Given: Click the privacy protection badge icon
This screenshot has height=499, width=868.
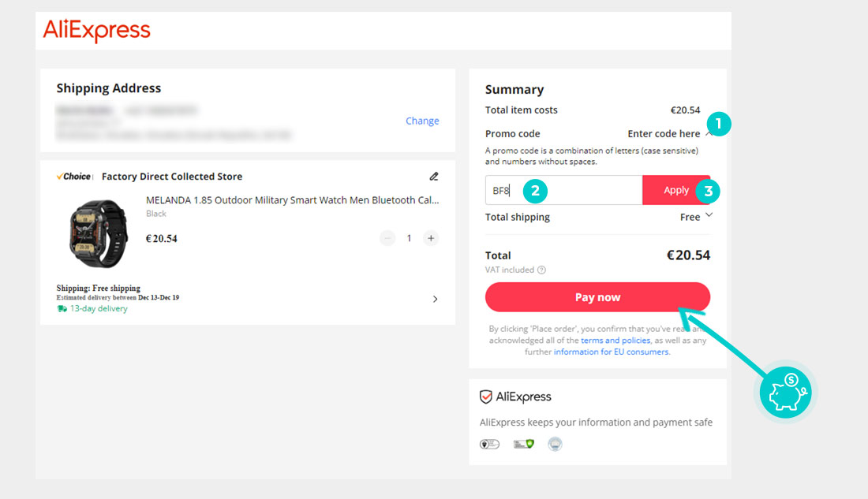Looking at the screenshot, I should [x=489, y=445].
